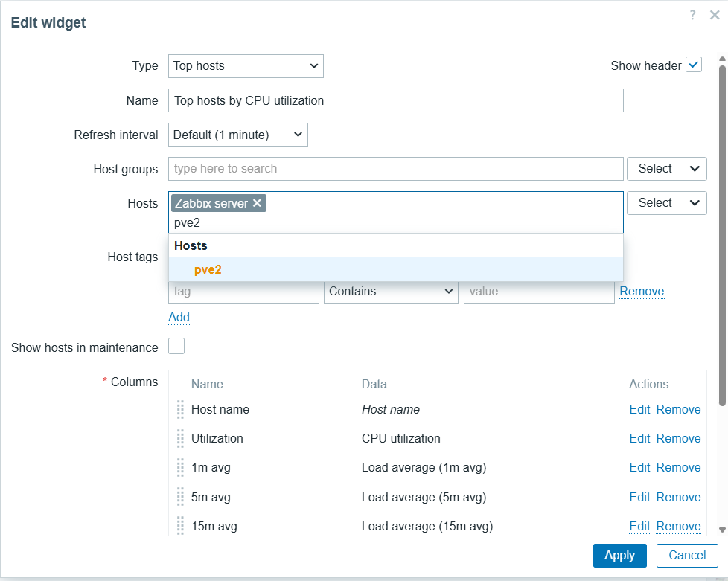Open the Host groups Select arrow menu
The width and height of the screenshot is (728, 581).
pyautogui.click(x=695, y=169)
